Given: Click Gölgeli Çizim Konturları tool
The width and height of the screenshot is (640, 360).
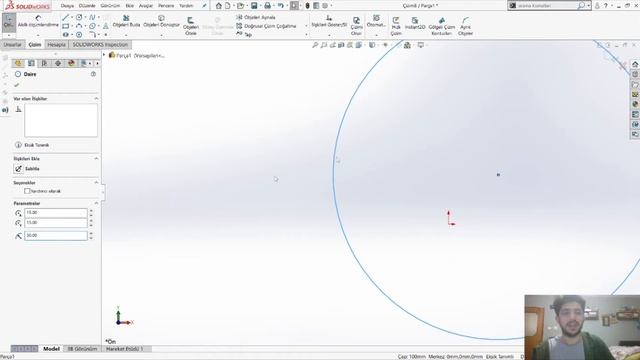Looking at the screenshot, I should coord(442,26).
